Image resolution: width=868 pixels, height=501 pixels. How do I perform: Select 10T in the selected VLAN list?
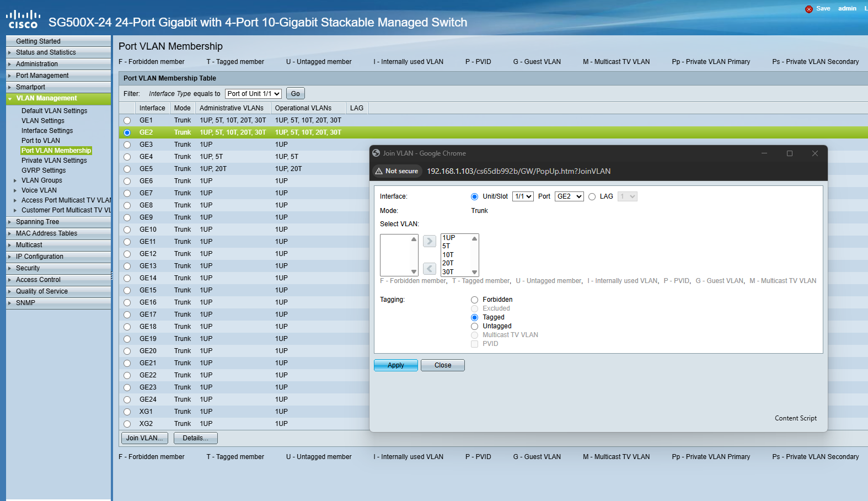point(448,255)
